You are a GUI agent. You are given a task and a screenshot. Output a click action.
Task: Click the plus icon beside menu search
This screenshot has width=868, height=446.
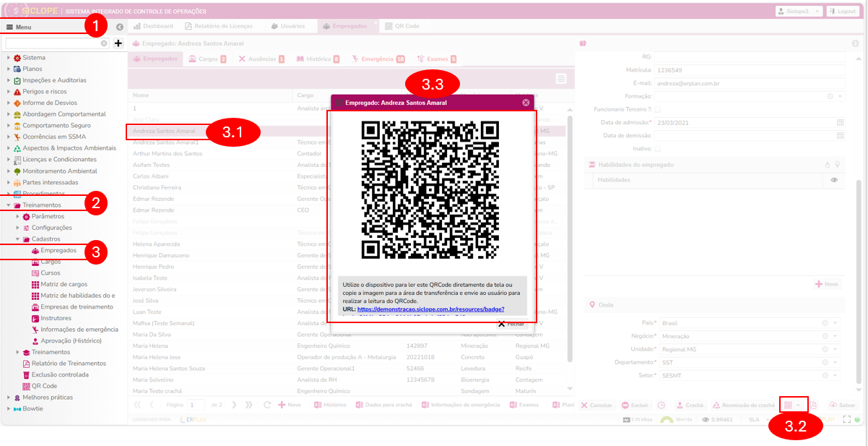pos(118,43)
